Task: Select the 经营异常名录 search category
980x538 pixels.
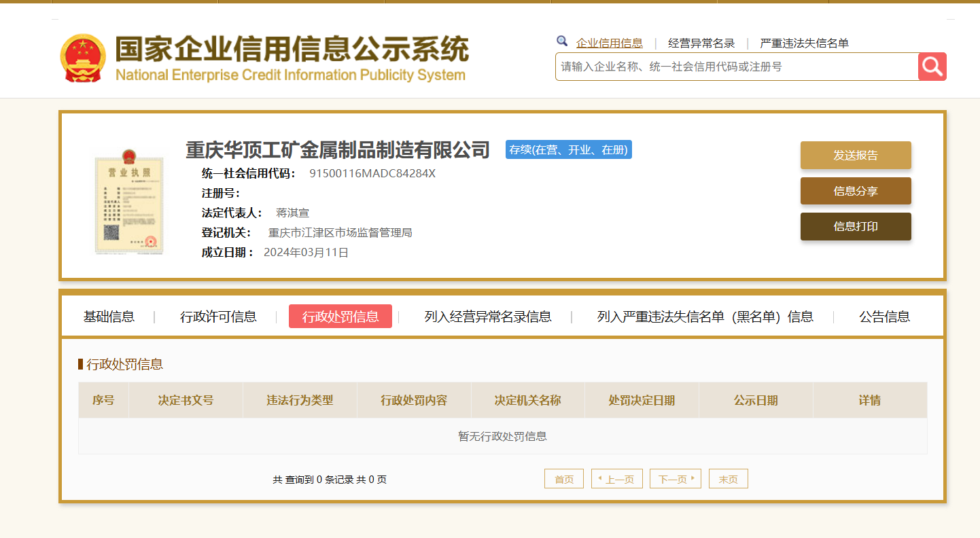Action: (x=701, y=43)
